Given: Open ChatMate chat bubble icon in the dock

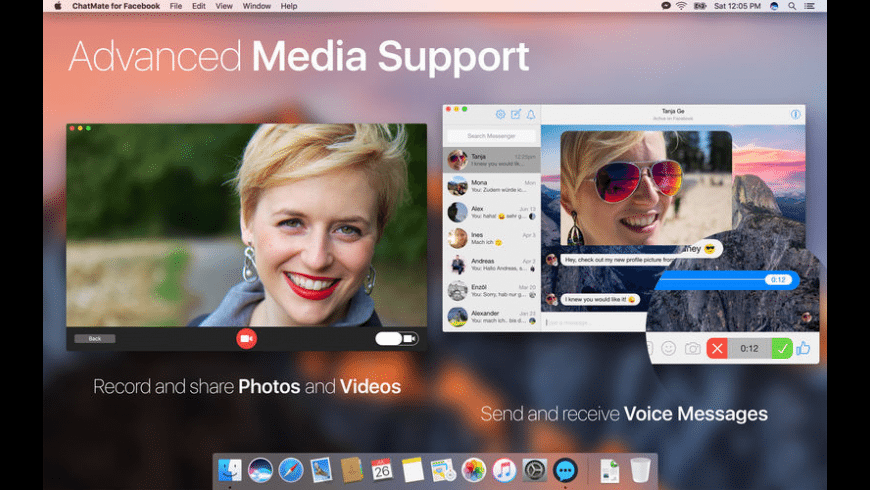Looking at the screenshot, I should (x=565, y=470).
